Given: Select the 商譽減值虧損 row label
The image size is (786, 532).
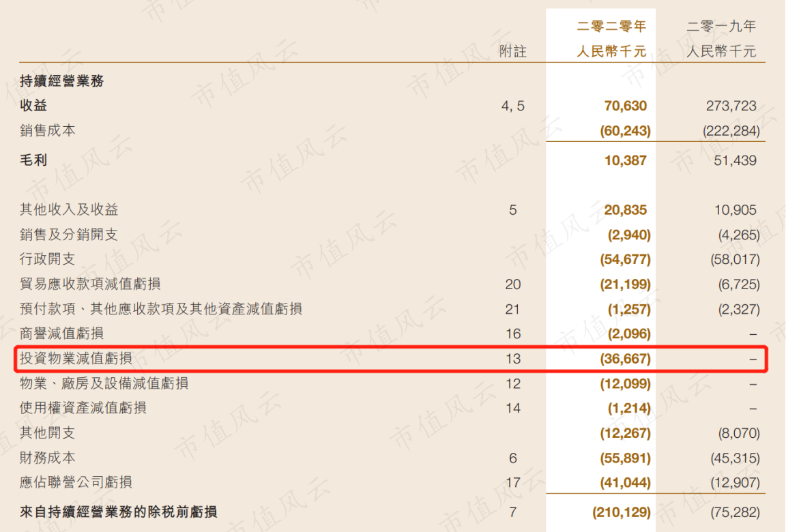Looking at the screenshot, I should (61, 333).
